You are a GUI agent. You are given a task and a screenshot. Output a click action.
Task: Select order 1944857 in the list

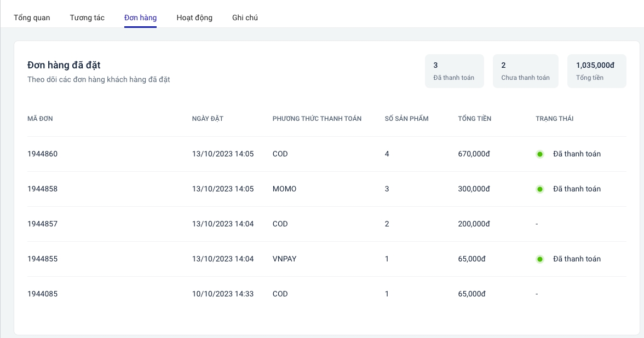pyautogui.click(x=43, y=224)
